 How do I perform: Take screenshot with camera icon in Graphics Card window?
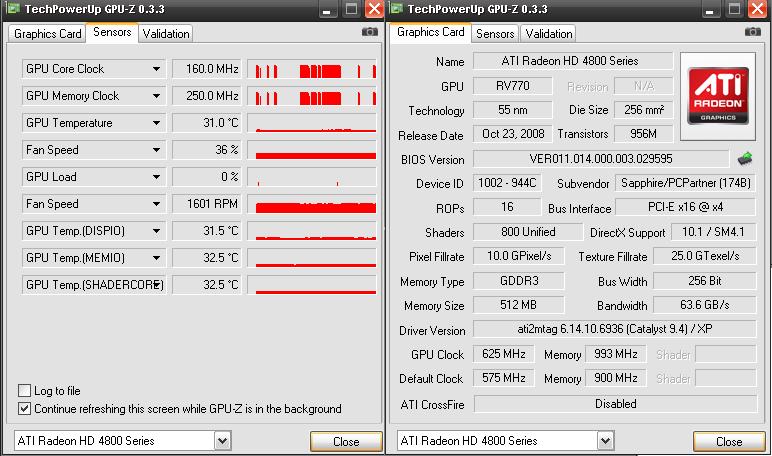click(x=753, y=32)
